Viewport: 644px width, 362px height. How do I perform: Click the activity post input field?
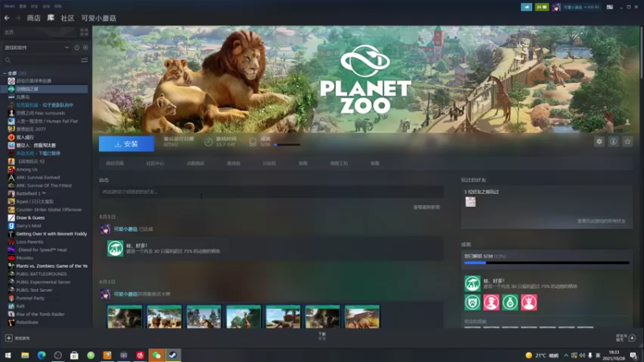click(271, 191)
